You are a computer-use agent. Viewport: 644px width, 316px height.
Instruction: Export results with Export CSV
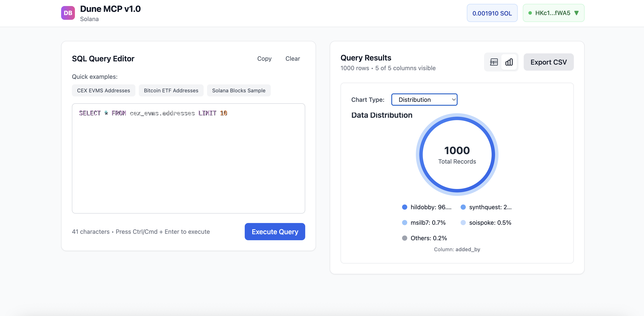(548, 62)
